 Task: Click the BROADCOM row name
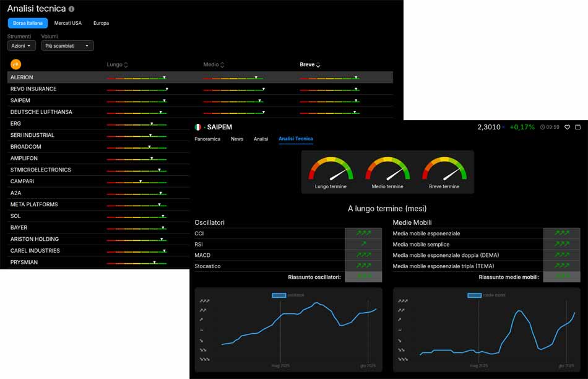coord(26,147)
